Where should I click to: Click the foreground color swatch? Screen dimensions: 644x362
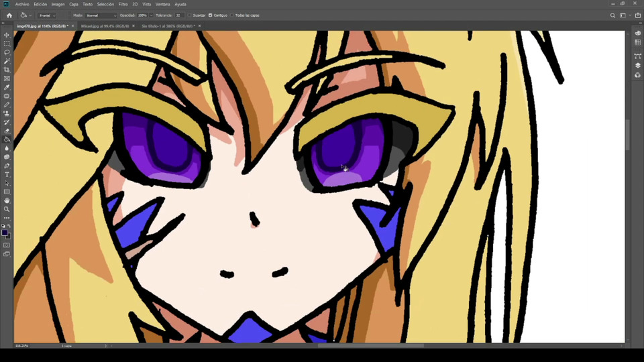click(5, 233)
